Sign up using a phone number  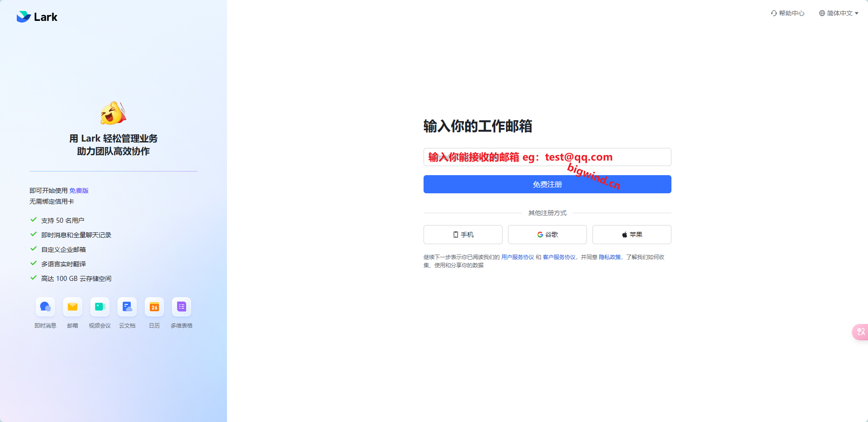pos(463,235)
